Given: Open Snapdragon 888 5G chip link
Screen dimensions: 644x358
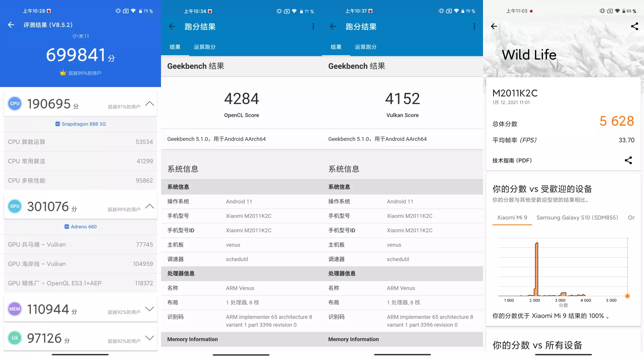Looking at the screenshot, I should click(x=80, y=124).
